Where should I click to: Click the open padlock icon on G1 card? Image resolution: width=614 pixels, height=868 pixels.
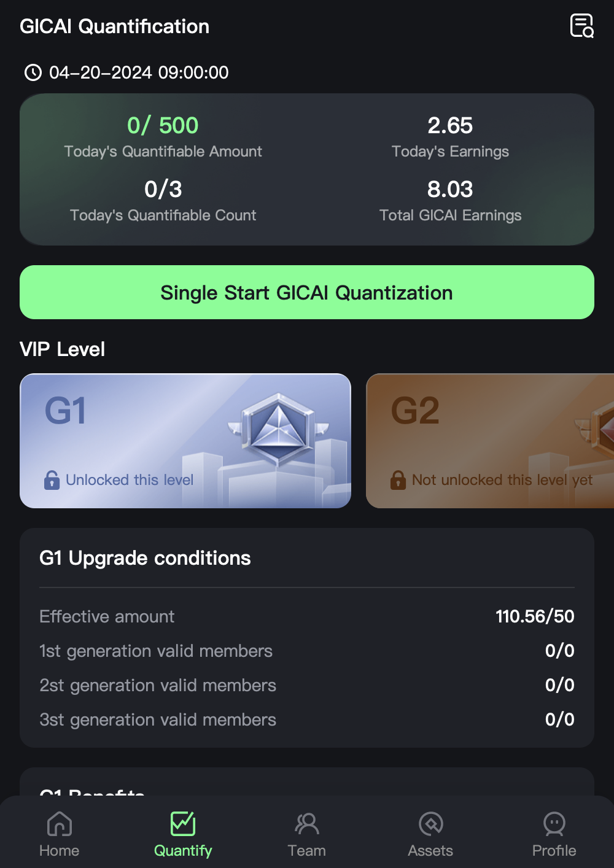point(52,480)
